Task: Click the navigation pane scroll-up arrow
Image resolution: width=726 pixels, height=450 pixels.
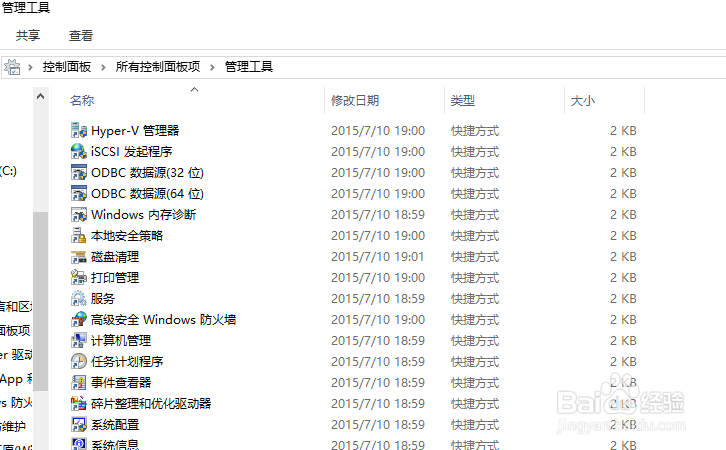Action: [41, 96]
